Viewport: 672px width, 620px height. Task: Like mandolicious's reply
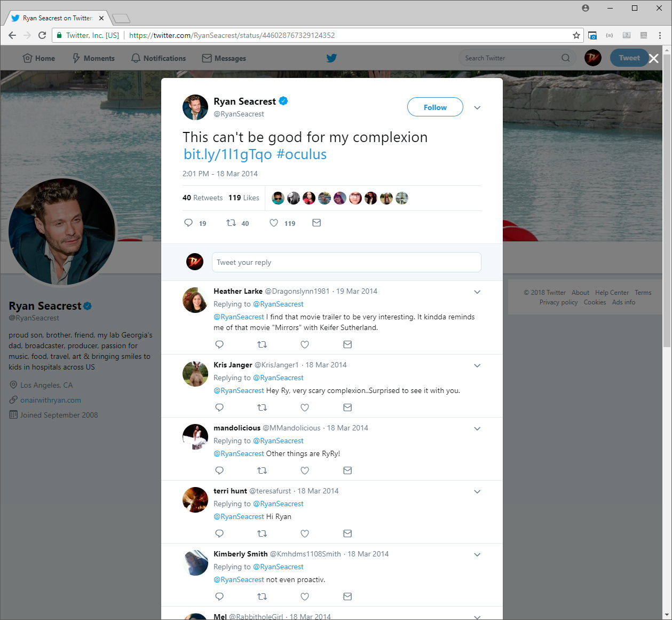coord(305,470)
